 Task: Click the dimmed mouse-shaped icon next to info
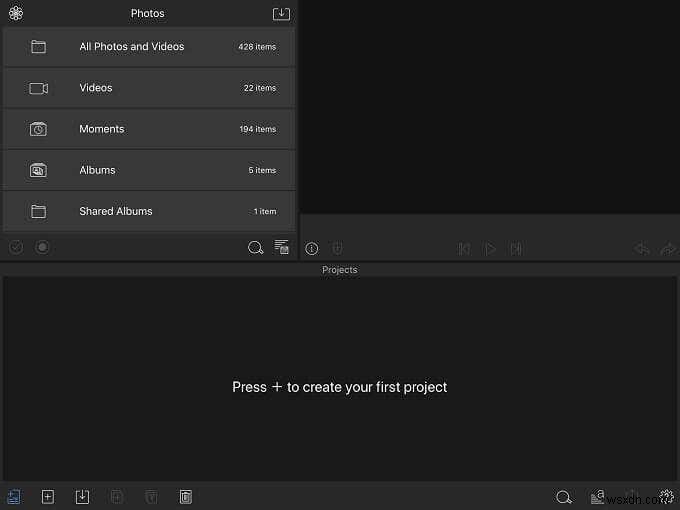(337, 248)
